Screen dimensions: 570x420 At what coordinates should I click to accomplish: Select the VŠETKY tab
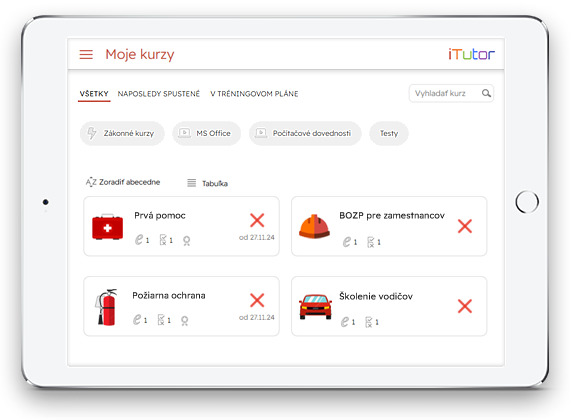pos(94,94)
